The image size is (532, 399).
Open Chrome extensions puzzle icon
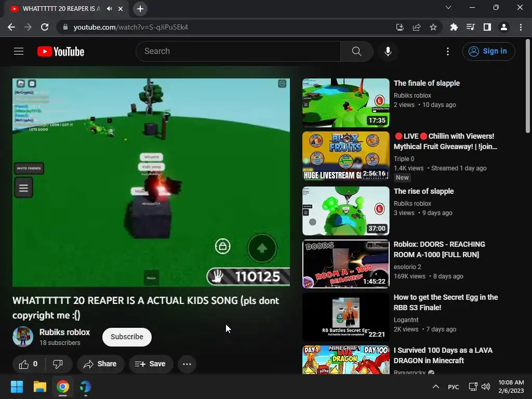point(454,27)
